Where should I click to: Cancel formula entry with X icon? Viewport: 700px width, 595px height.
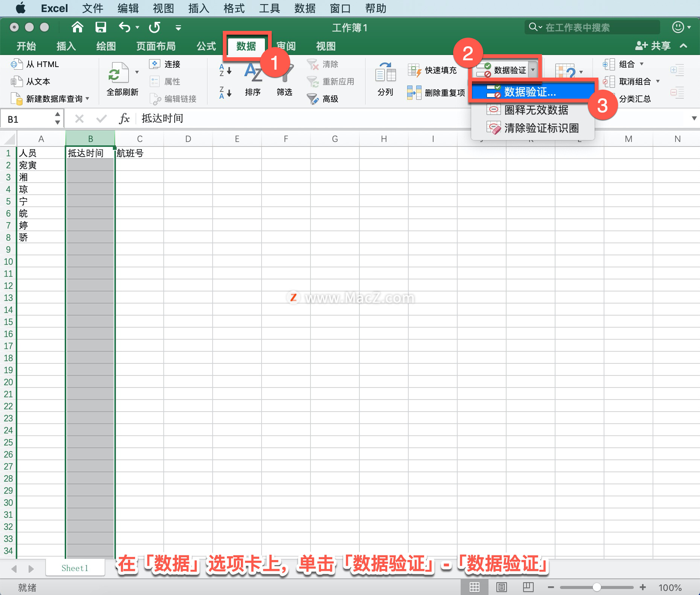(x=79, y=119)
